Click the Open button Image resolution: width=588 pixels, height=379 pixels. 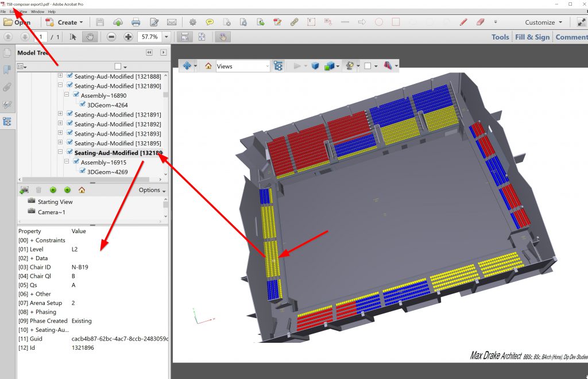coord(17,22)
